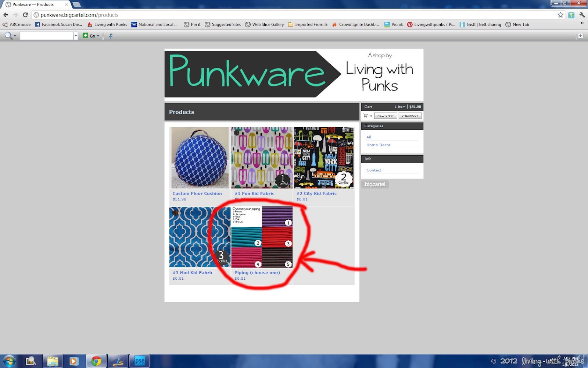Open Photoshop Elements taskbar icon
This screenshot has height=368, width=588.
coord(140,361)
